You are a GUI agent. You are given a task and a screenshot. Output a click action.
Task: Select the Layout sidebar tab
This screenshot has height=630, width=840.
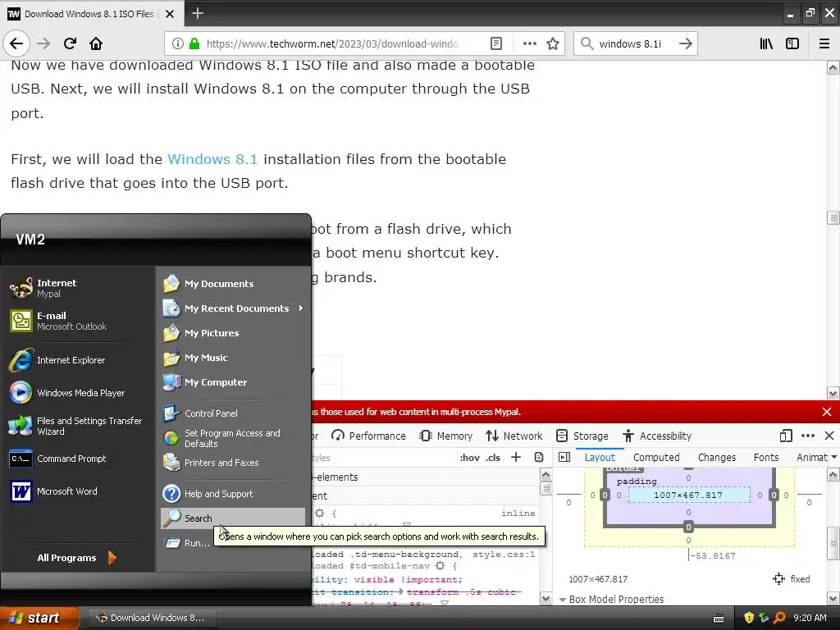pyautogui.click(x=600, y=457)
